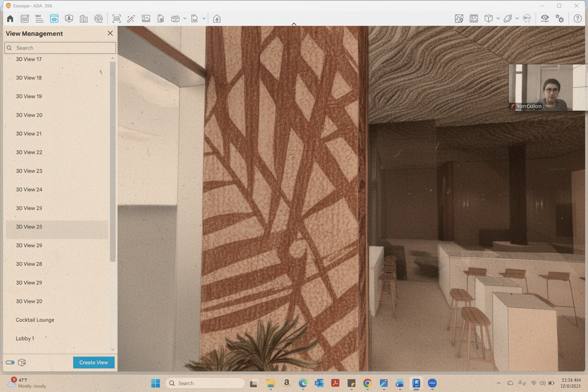588x392 pixels.
Task: Expand the dropdown arrow next to wing icon
Action: tap(517, 19)
